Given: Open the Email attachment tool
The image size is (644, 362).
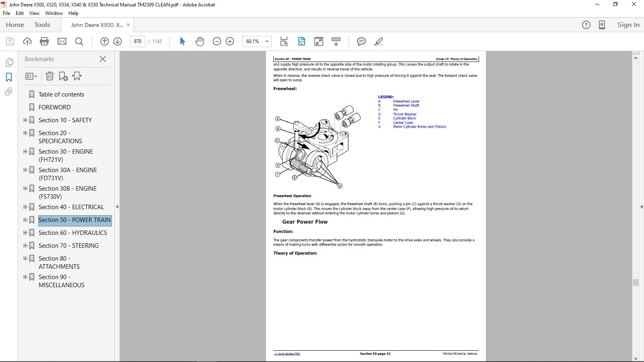Looking at the screenshot, I should (x=62, y=41).
